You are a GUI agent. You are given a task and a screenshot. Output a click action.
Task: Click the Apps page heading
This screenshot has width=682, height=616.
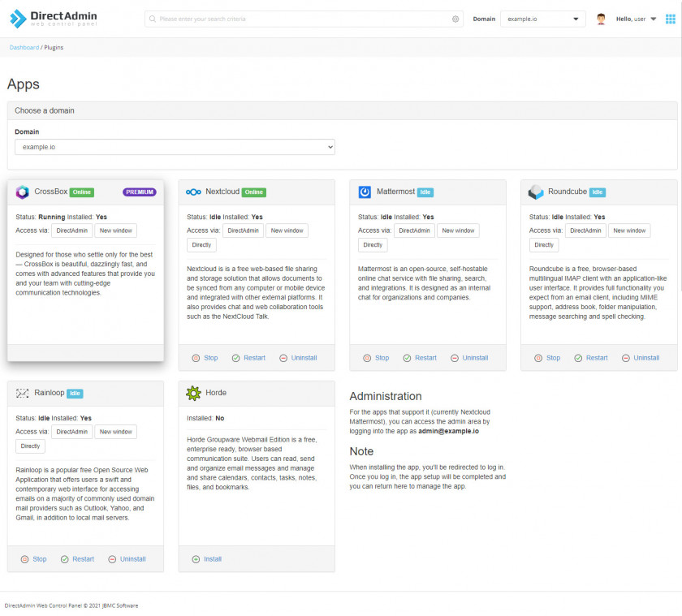[x=23, y=84]
